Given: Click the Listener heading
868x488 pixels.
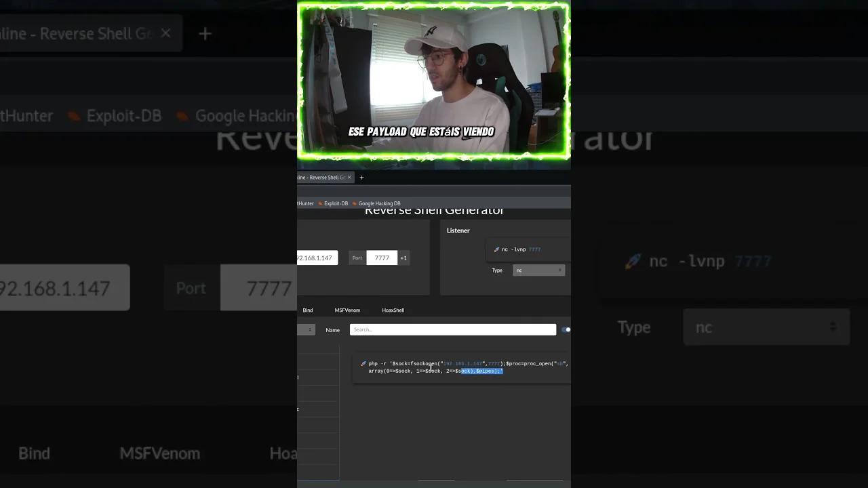Looking at the screenshot, I should [x=458, y=230].
